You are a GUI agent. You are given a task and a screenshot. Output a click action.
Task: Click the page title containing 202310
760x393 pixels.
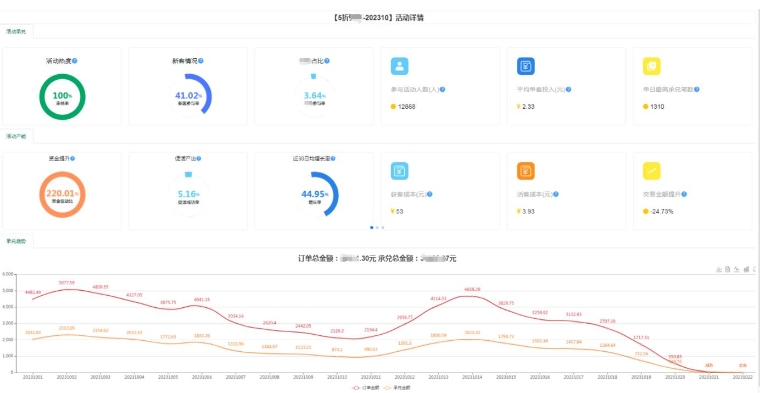pyautogui.click(x=379, y=18)
